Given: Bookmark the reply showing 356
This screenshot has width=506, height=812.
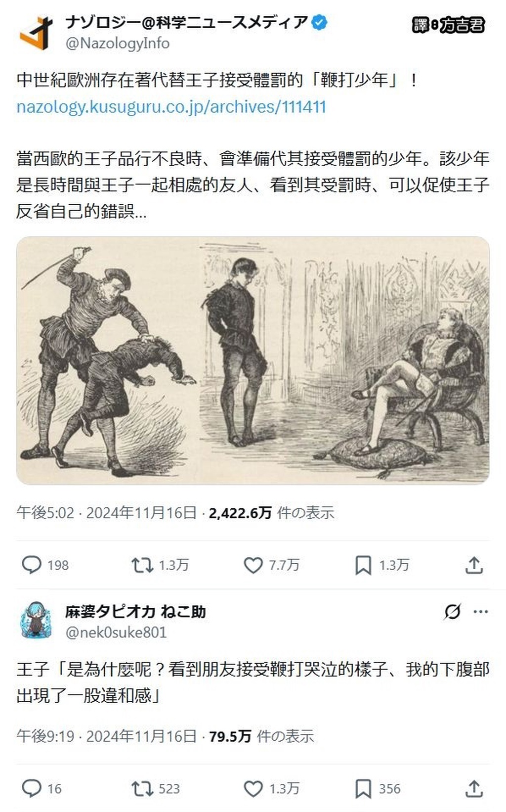Looking at the screenshot, I should point(378,788).
